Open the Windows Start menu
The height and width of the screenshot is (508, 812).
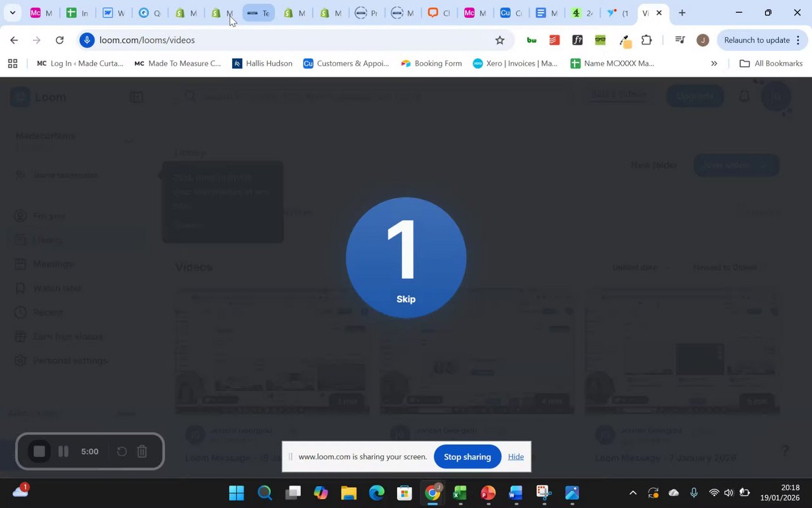tap(237, 493)
